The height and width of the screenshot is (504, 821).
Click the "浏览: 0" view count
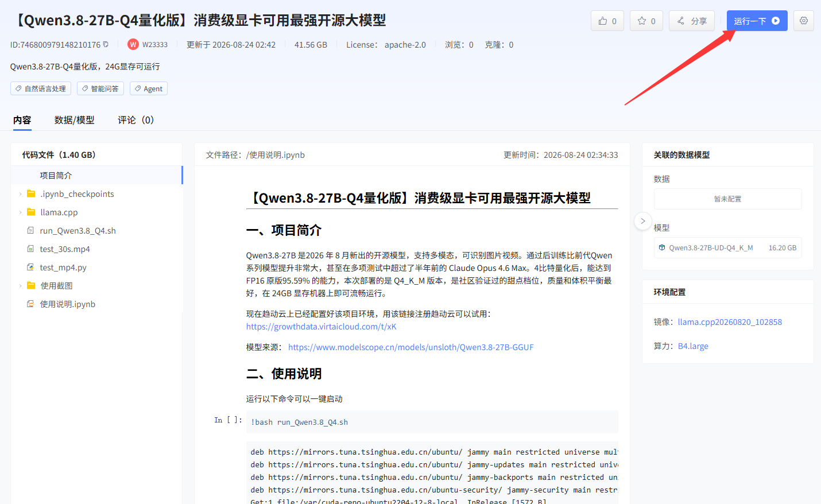tap(459, 45)
